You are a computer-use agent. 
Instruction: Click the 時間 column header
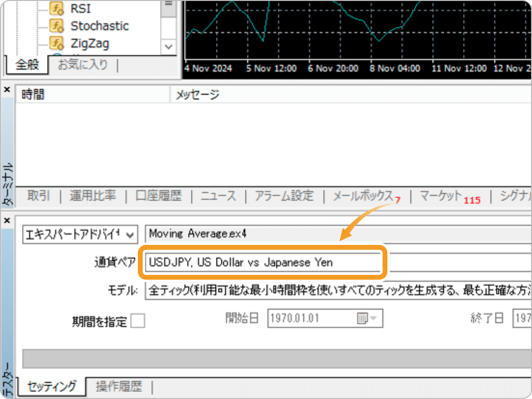92,94
